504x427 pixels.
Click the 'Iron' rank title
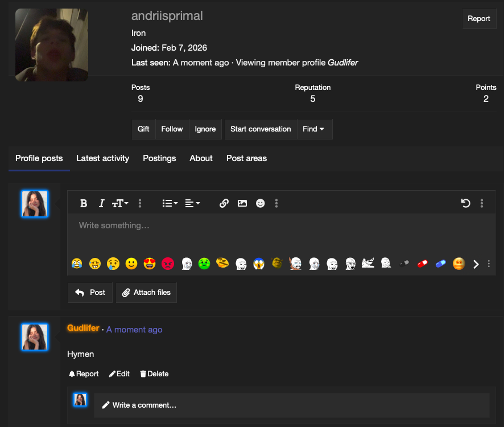pos(139,33)
